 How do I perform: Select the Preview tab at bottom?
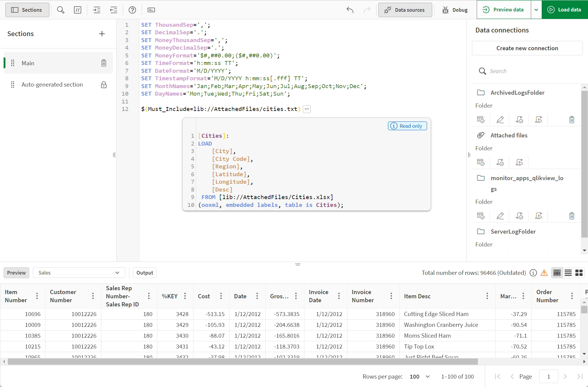17,272
